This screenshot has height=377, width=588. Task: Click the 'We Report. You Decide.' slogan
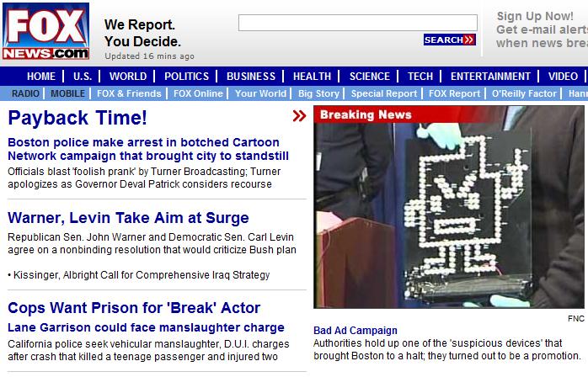coord(142,33)
